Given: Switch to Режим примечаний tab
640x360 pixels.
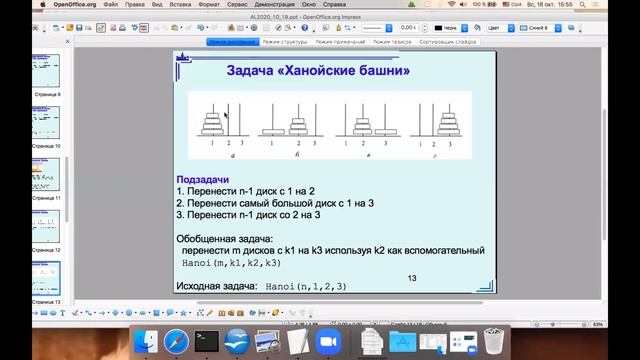Looking at the screenshot, I should pos(340,42).
